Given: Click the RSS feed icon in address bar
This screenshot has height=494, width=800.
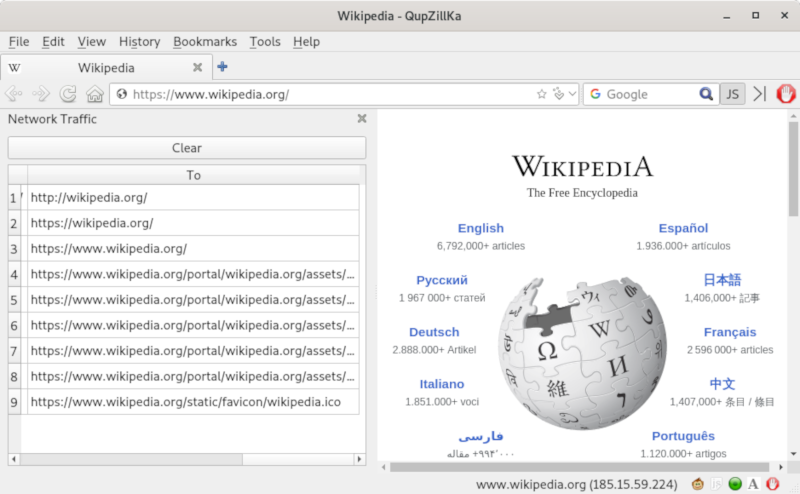Looking at the screenshot, I should click(x=559, y=94).
